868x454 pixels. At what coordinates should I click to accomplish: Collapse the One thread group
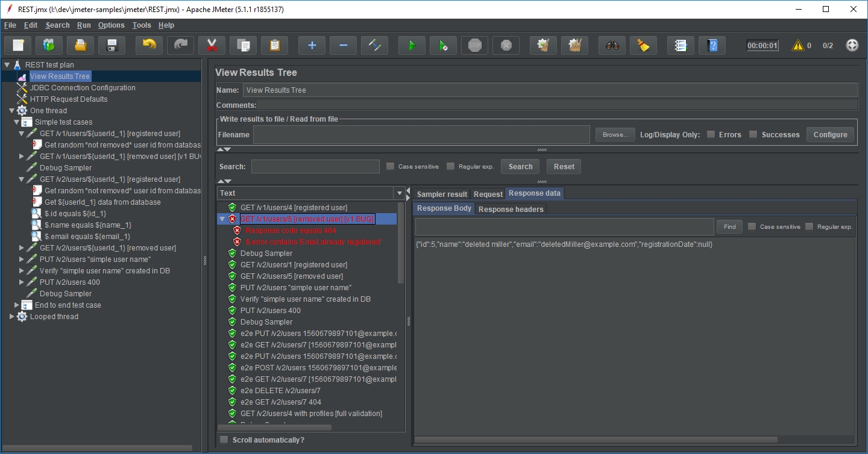pyautogui.click(x=12, y=111)
